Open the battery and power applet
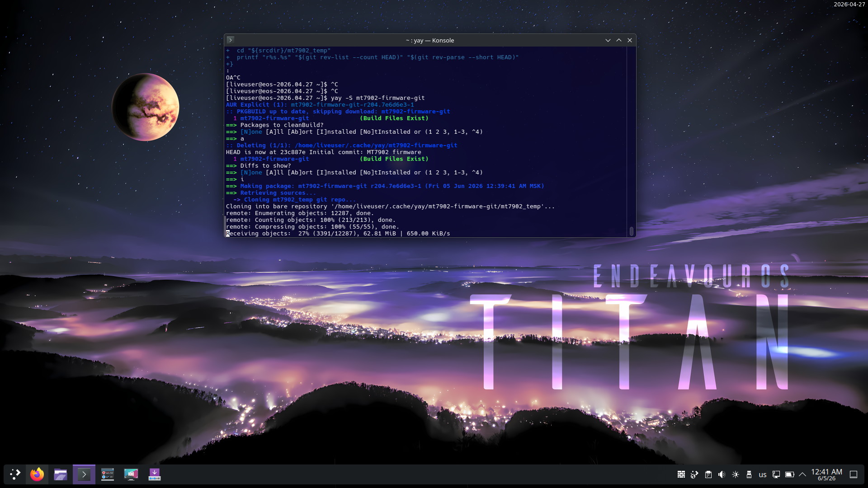 [x=790, y=474]
